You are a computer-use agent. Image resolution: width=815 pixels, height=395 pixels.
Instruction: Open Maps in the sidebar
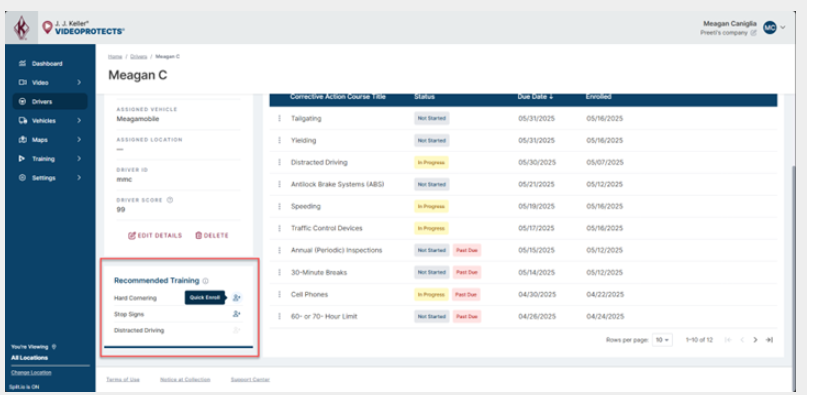pyautogui.click(x=50, y=140)
